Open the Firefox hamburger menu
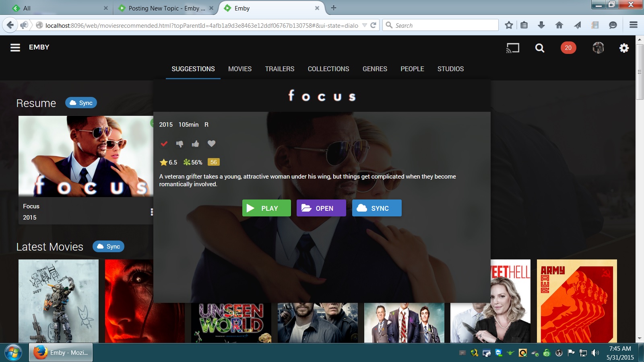This screenshot has width=644, height=362. pos(633,25)
